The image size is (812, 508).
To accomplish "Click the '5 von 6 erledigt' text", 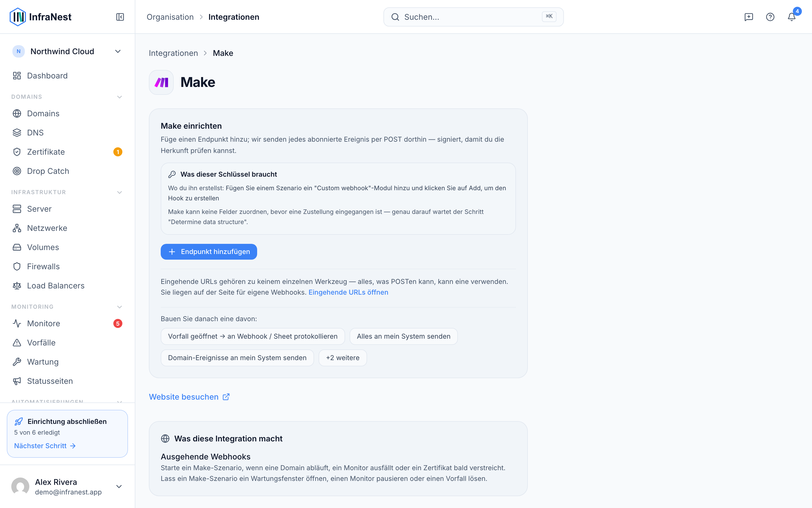I will 37,432.
